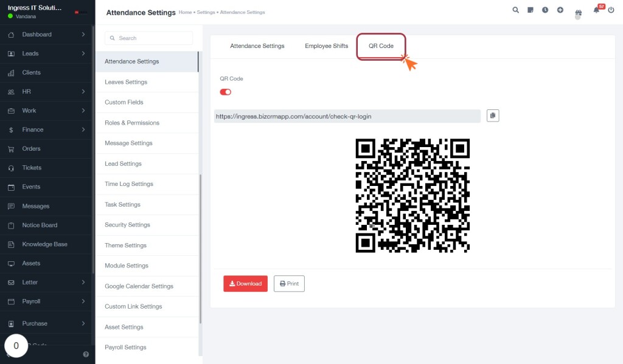Click the Work briefcase icon in sidebar

tap(11, 111)
